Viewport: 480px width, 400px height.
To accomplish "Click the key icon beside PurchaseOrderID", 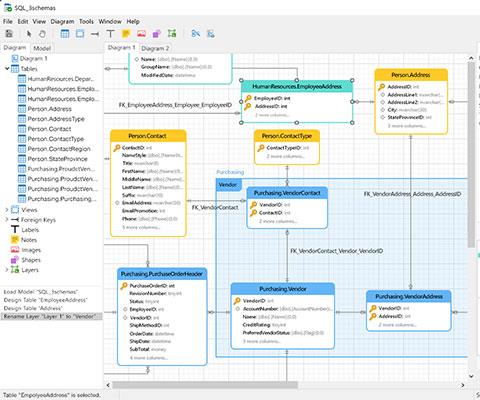I will 124,286.
